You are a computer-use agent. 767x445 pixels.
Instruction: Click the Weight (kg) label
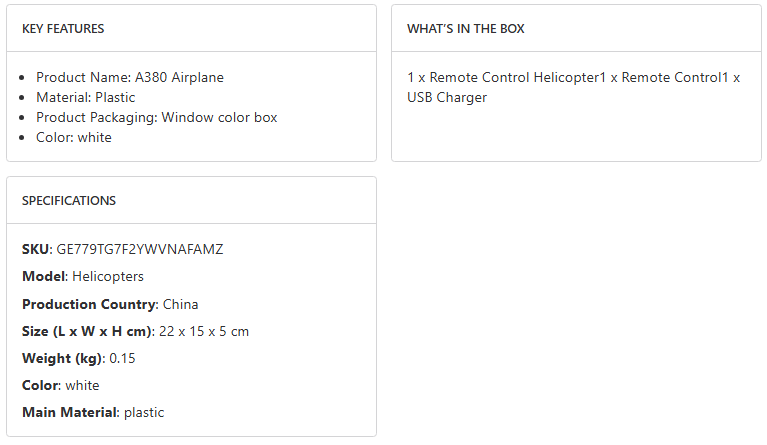coord(61,358)
